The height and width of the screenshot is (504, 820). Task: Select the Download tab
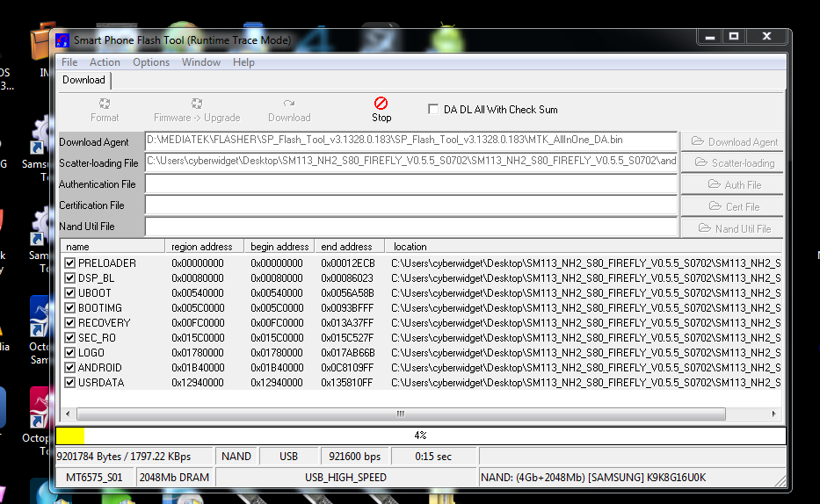click(x=84, y=80)
